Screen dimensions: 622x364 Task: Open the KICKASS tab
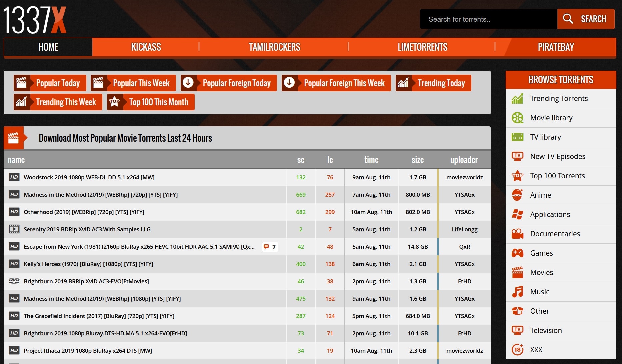[146, 47]
